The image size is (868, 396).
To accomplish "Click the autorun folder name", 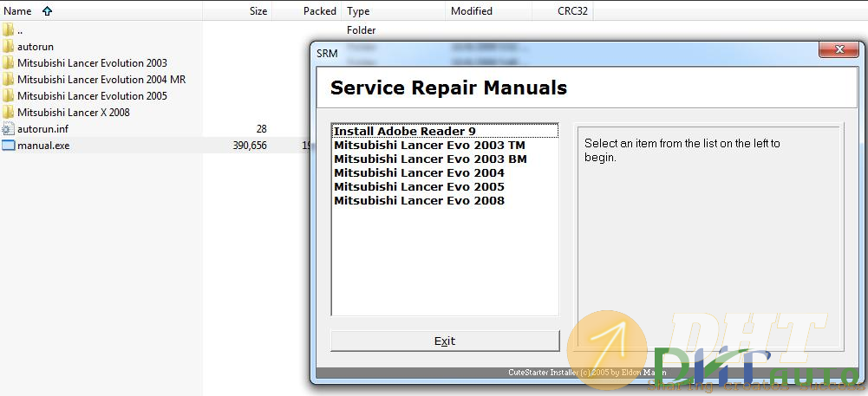I will click(36, 47).
